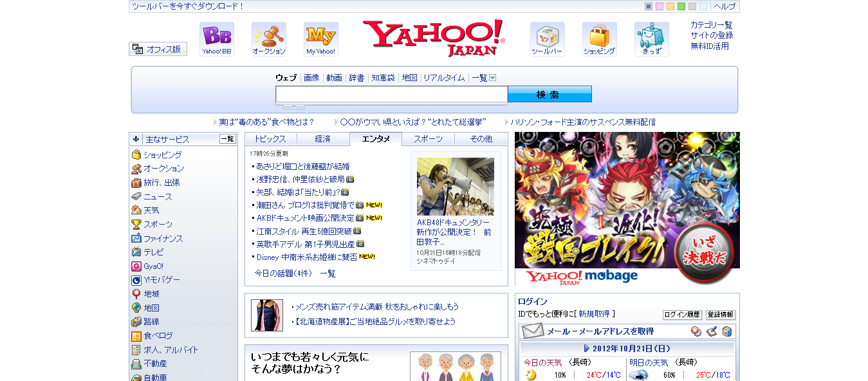Choose the orange theme color swatch
This screenshot has width=868, height=381.
670,6
